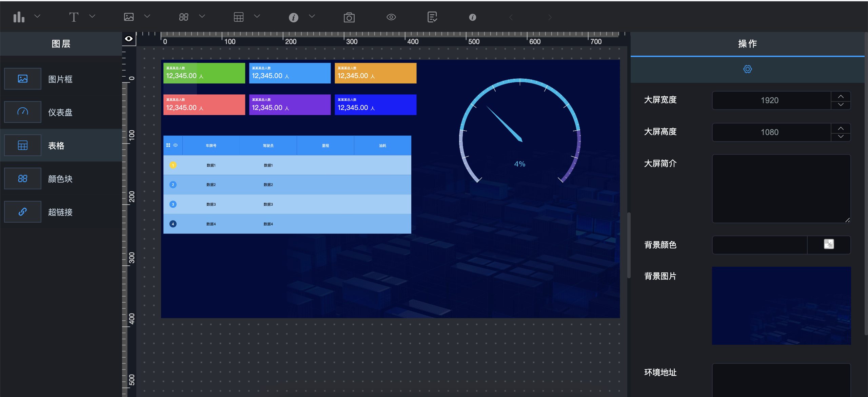Click the bar chart icon in toolbar

pyautogui.click(x=19, y=17)
